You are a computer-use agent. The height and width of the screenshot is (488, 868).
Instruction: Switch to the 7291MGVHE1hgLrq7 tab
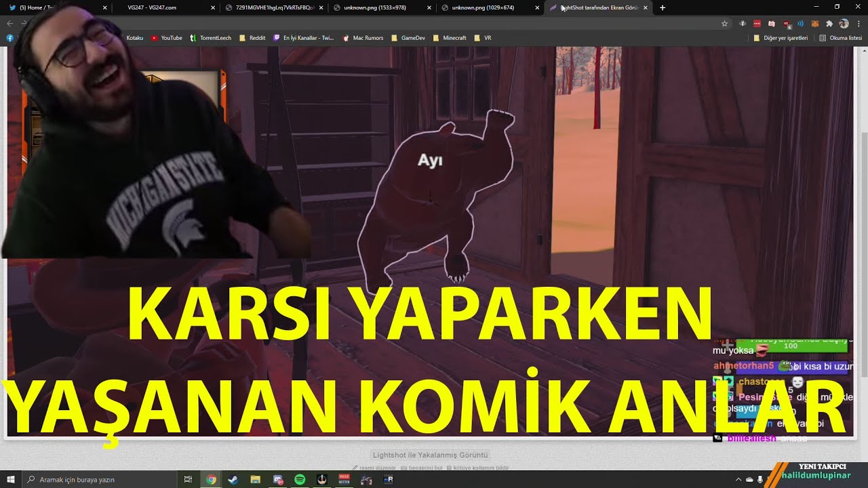[275, 7]
